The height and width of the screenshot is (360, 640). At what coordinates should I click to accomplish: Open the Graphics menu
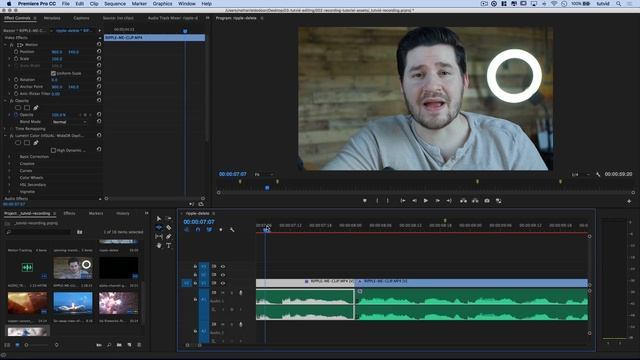pos(162,4)
